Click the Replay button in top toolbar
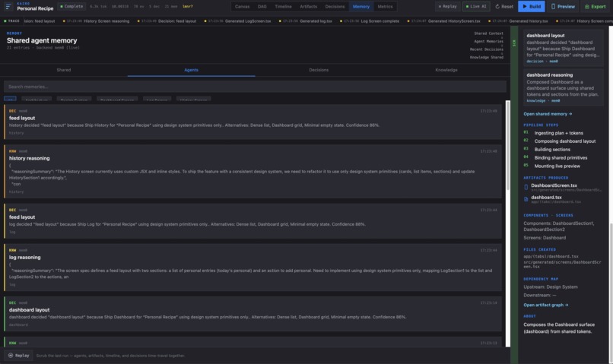This screenshot has height=364, width=613. tap(448, 6)
